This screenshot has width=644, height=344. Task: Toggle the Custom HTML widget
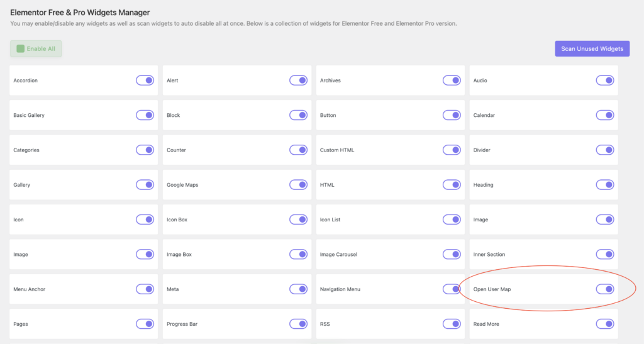452,150
